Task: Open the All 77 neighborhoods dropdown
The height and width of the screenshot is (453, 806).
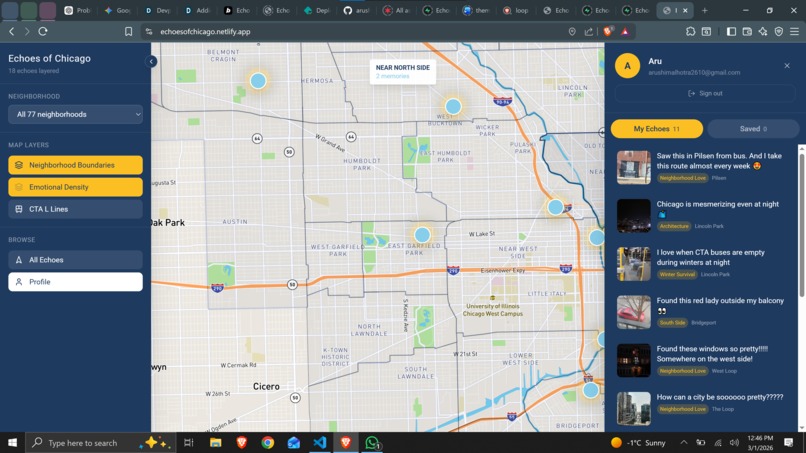Action: pos(76,114)
